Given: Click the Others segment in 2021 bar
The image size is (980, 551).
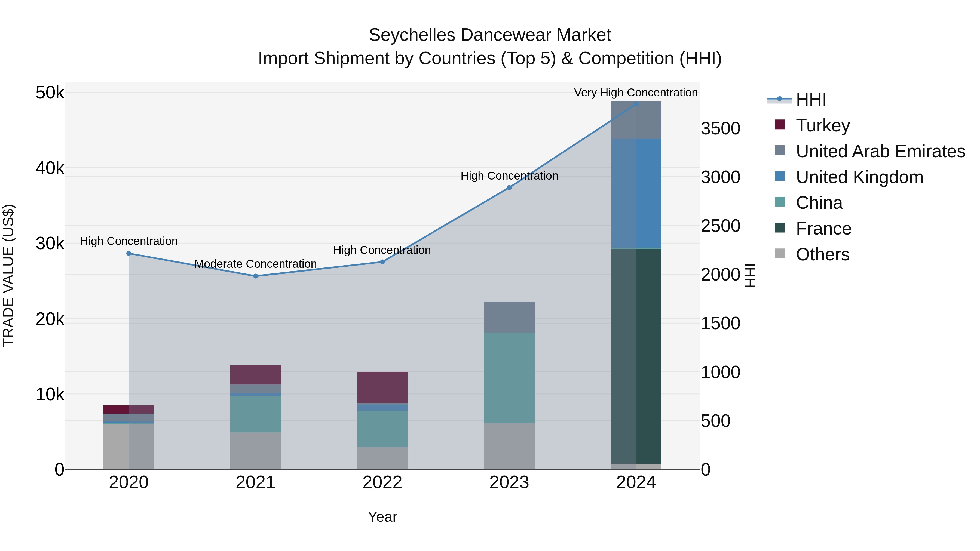Looking at the screenshot, I should coord(256,451).
